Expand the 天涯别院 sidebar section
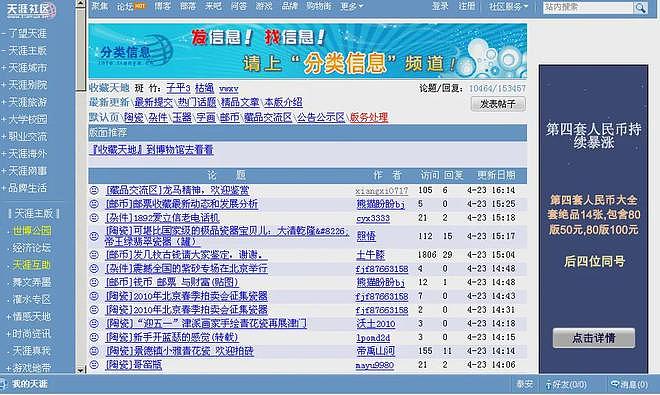This screenshot has width=660, height=395. coord(3,85)
